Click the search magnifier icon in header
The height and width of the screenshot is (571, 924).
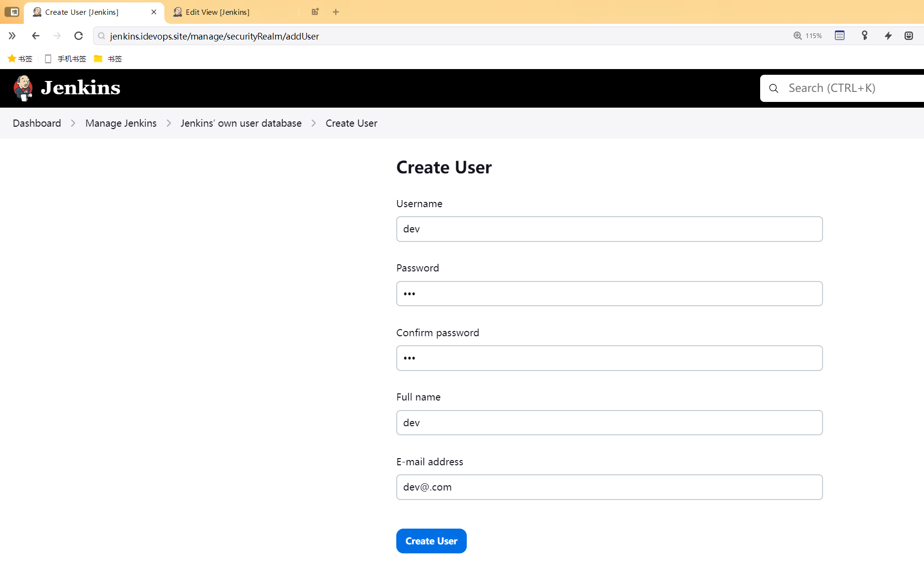[x=774, y=89]
